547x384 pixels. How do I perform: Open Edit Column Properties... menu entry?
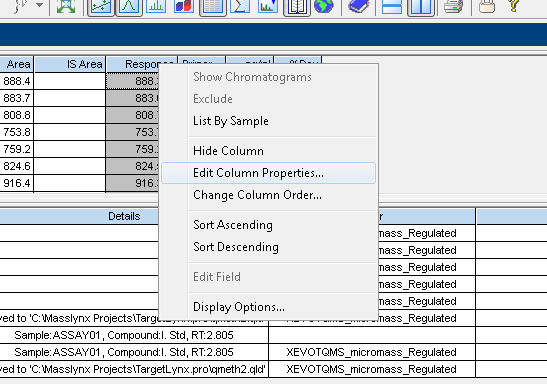(x=268, y=173)
